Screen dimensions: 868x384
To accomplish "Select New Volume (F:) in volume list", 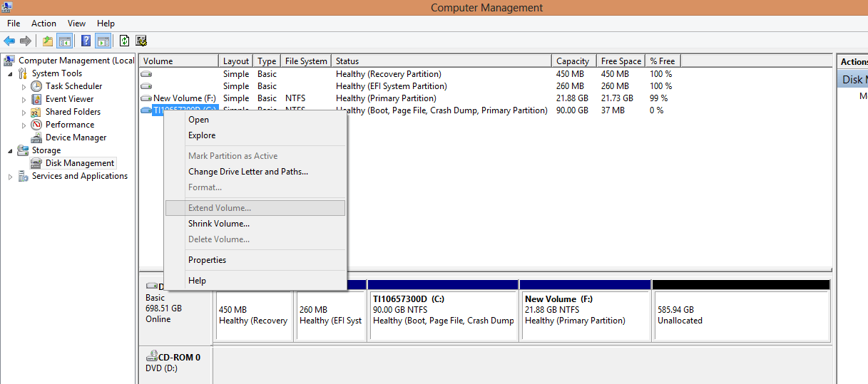I will coord(185,98).
